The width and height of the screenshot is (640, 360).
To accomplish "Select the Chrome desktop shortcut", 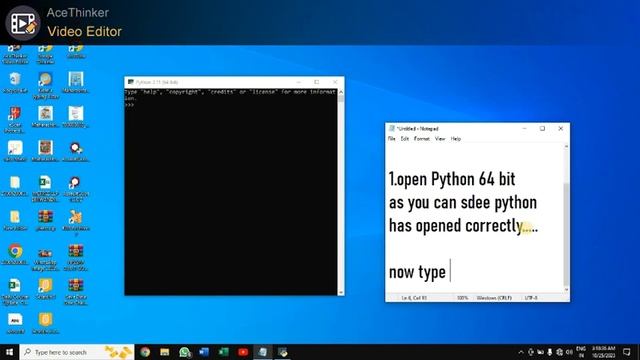I will tap(15, 254).
